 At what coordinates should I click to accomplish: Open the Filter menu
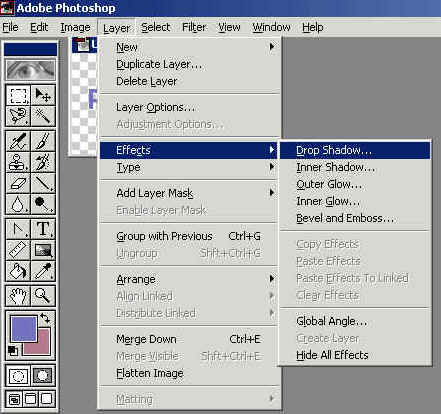194,27
